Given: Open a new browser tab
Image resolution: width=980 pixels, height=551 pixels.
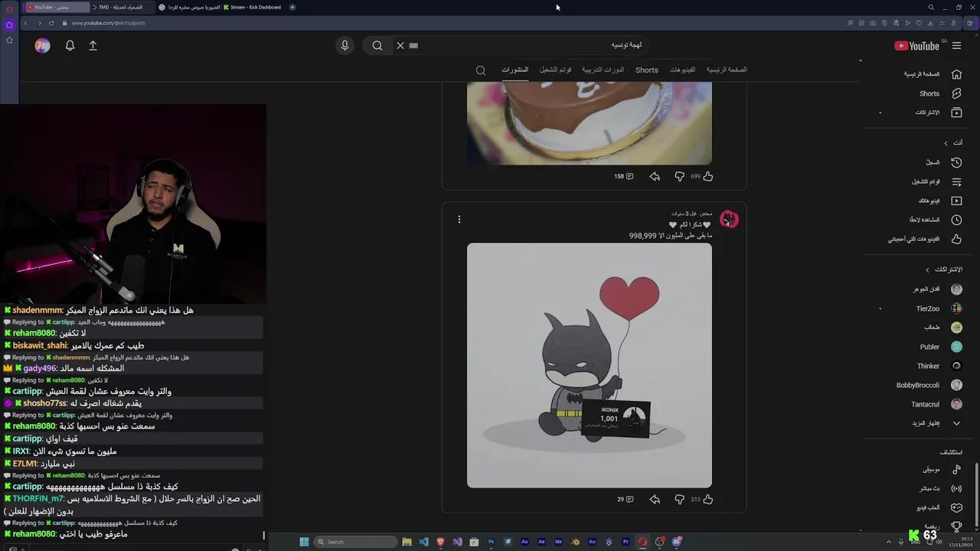Looking at the screenshot, I should pyautogui.click(x=292, y=7).
